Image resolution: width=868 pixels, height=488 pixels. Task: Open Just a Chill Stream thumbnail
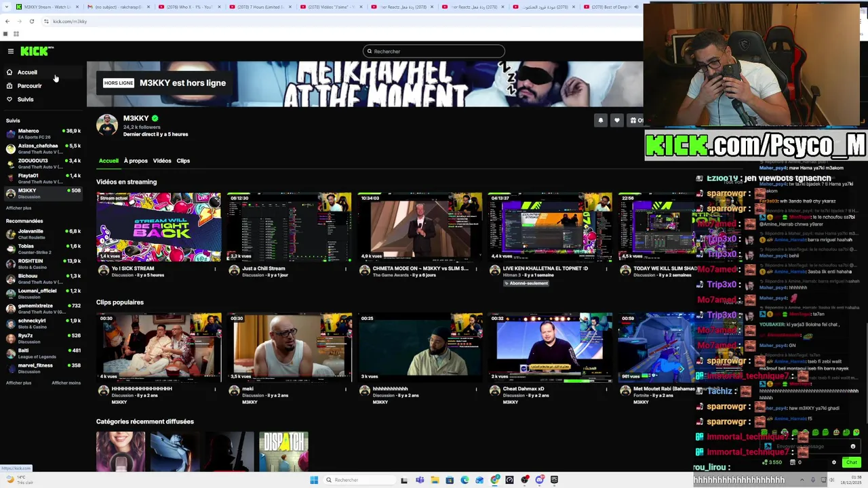(289, 227)
